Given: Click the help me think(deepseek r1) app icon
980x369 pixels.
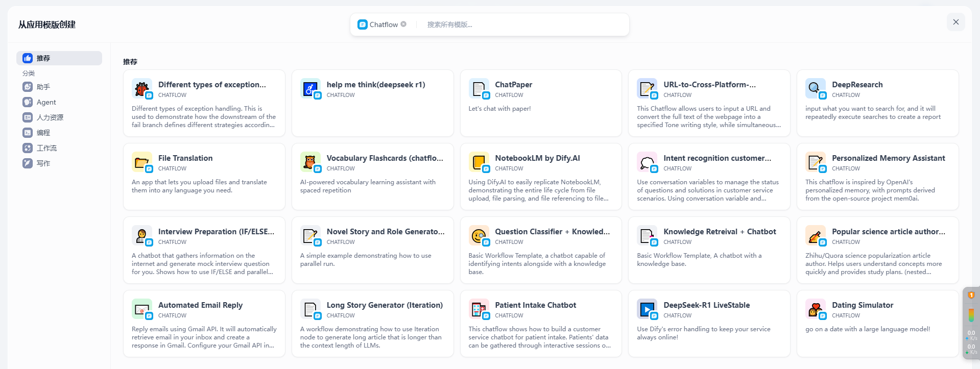Looking at the screenshot, I should (x=310, y=89).
